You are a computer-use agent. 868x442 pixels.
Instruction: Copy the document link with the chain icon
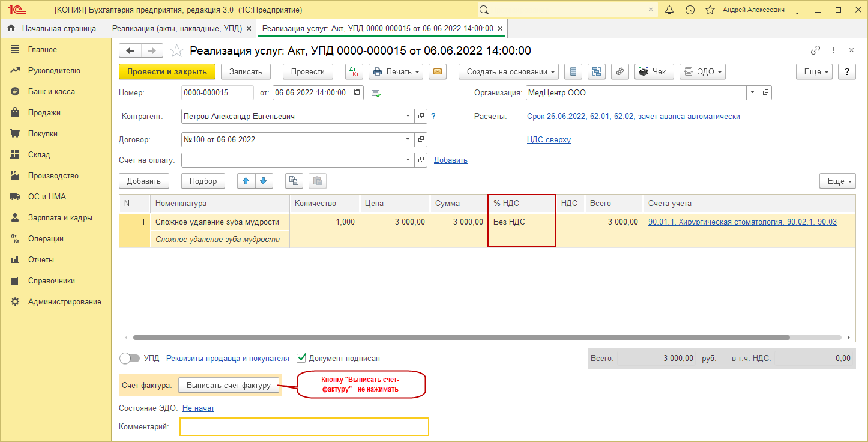815,50
